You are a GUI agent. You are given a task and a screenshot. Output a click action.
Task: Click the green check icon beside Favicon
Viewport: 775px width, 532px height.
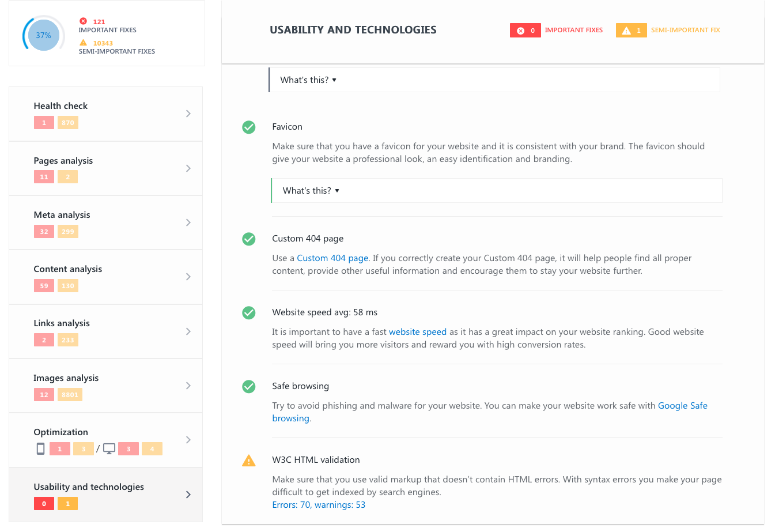click(x=249, y=127)
